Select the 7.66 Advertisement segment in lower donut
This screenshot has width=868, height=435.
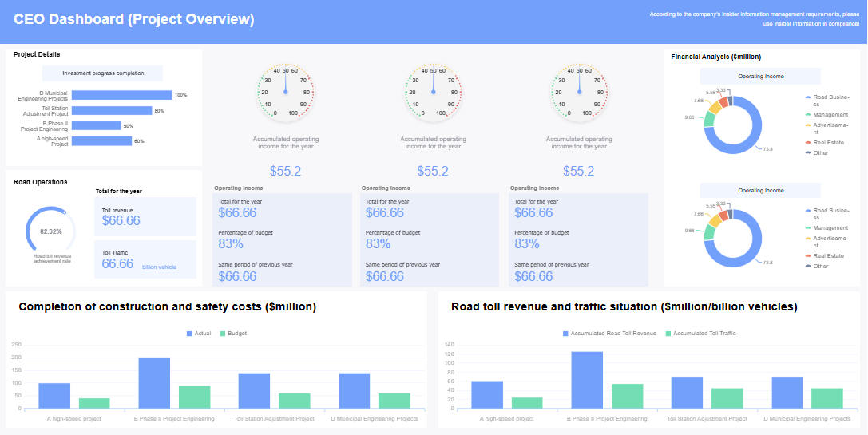715,219
